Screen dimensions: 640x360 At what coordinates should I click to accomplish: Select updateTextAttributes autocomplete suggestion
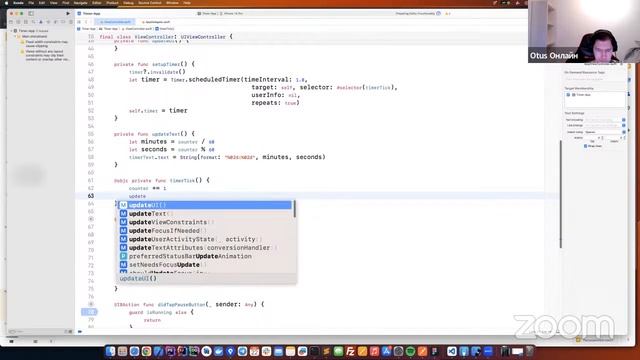click(x=205, y=248)
